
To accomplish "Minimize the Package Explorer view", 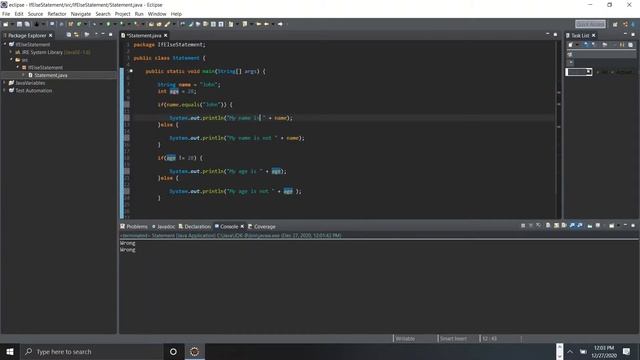I will point(103,35).
